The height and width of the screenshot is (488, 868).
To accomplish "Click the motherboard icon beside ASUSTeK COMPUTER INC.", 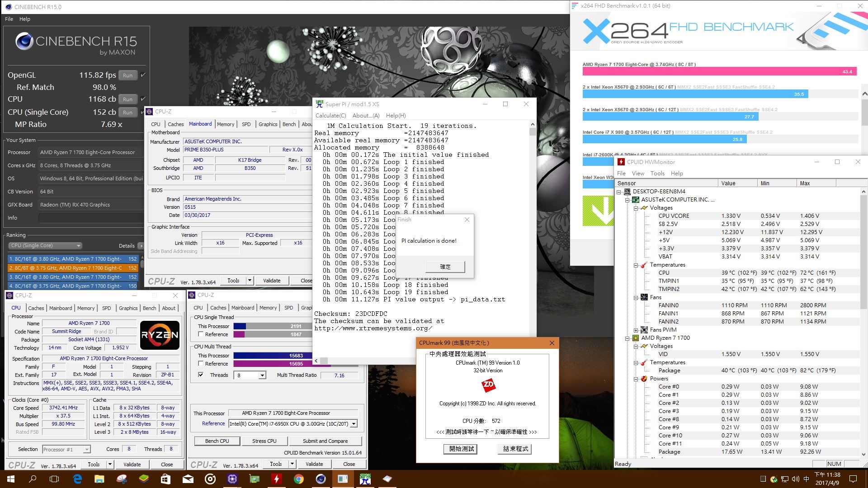I will pyautogui.click(x=636, y=200).
